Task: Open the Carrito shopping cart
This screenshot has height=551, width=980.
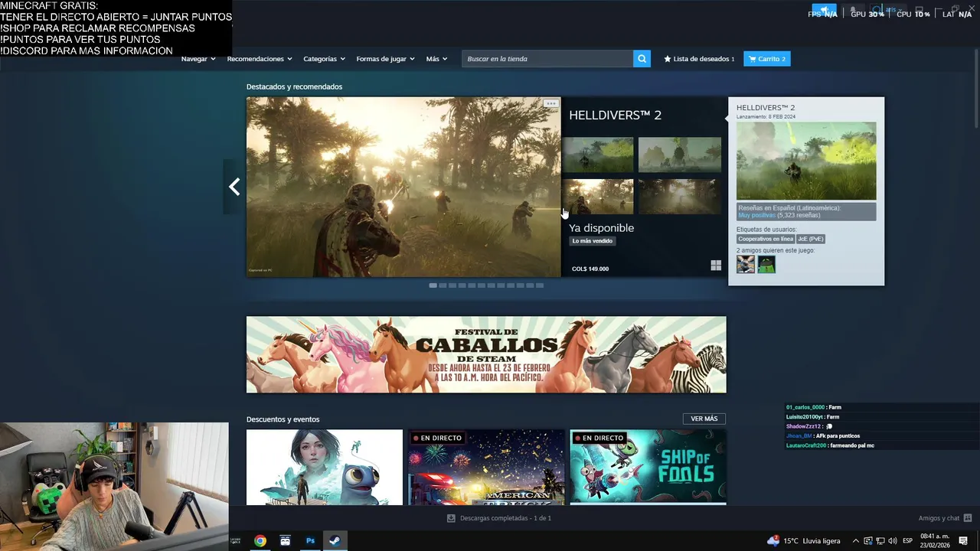Action: pyautogui.click(x=766, y=59)
